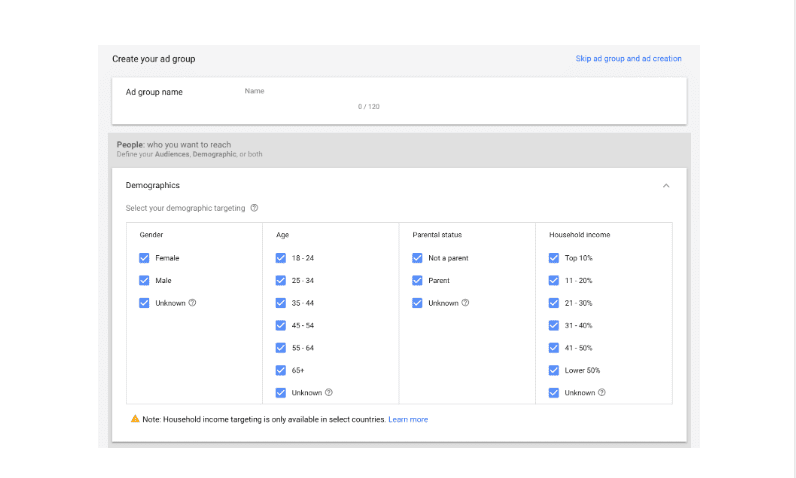Click the orange warning triangle icon
The image size is (796, 478).
[135, 419]
